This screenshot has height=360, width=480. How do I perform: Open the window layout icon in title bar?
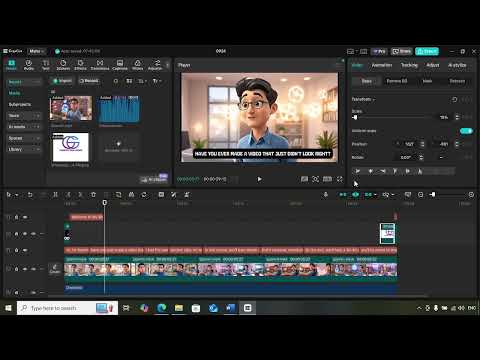click(x=351, y=51)
